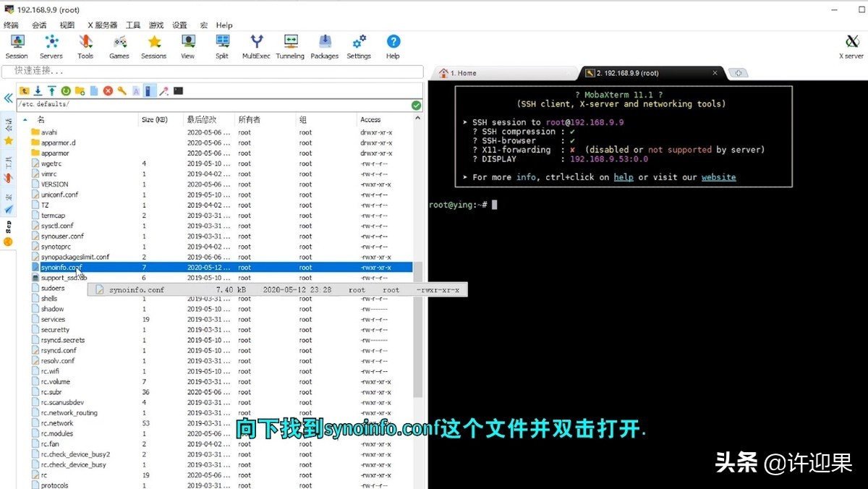Open the 会话 menu in menu bar

pyautogui.click(x=39, y=25)
